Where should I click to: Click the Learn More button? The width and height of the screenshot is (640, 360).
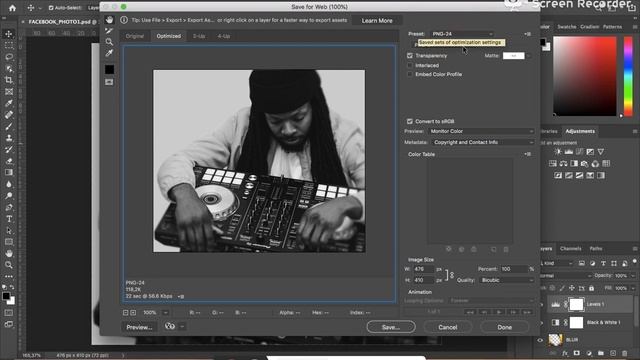pos(377,20)
